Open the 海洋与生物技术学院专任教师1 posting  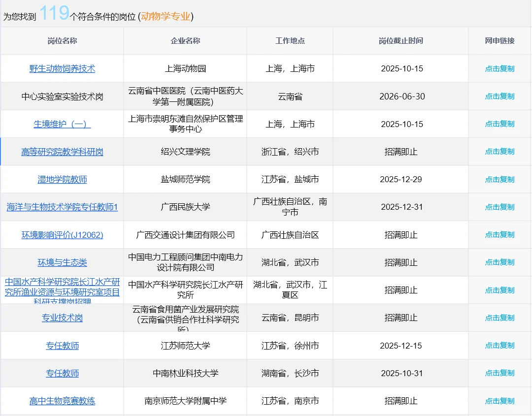coord(63,207)
